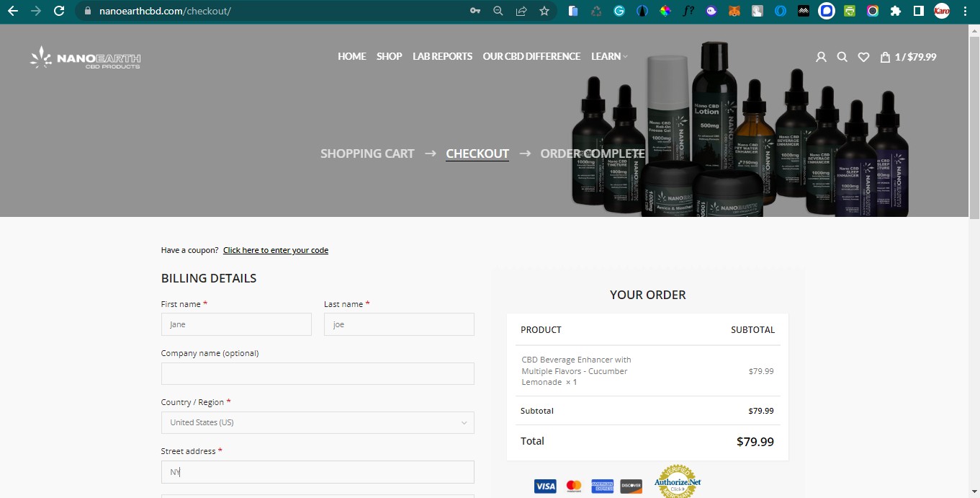
Task: Click the Authorize.Net verification seal
Action: (676, 480)
